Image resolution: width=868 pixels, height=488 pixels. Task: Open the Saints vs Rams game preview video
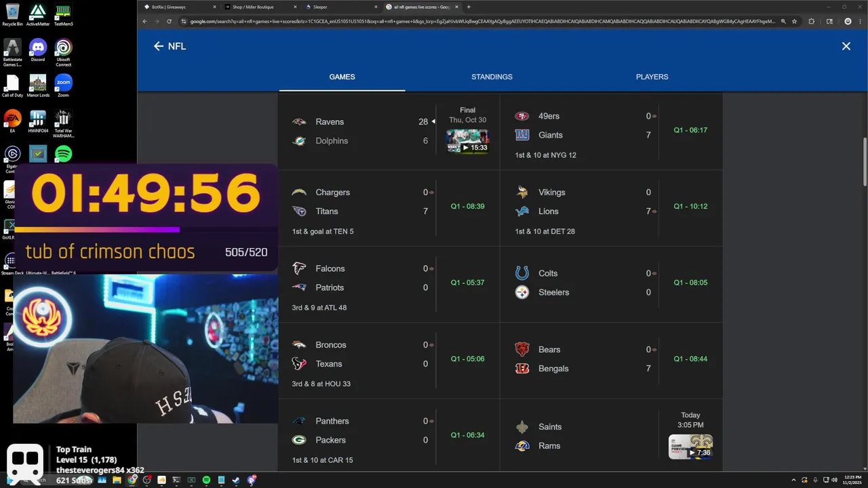[690, 447]
